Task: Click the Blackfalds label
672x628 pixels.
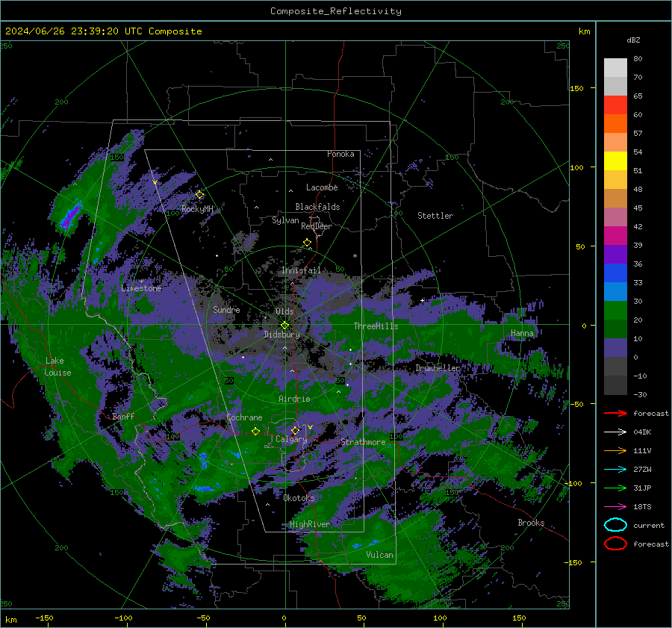Action: pyautogui.click(x=317, y=207)
